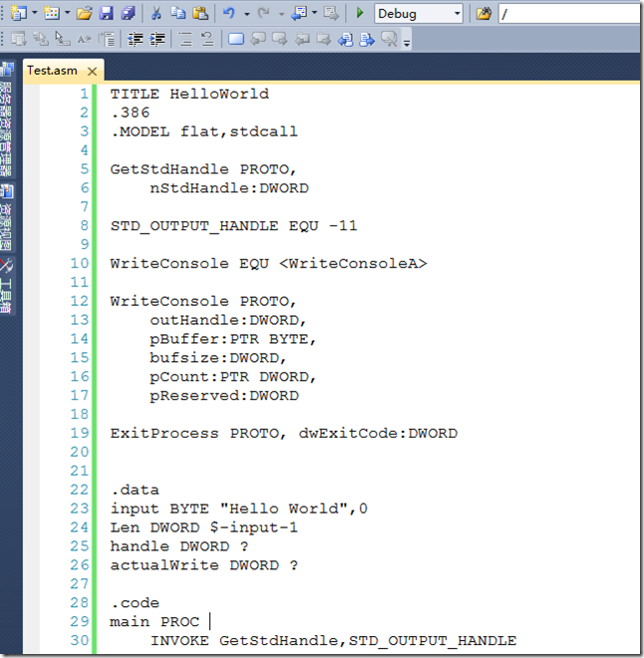Click the Copy icon
644x658 pixels.
178,13
